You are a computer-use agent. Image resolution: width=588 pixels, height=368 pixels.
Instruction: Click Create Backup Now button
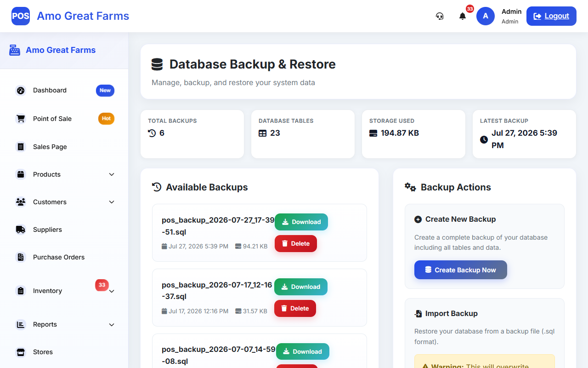pyautogui.click(x=461, y=270)
